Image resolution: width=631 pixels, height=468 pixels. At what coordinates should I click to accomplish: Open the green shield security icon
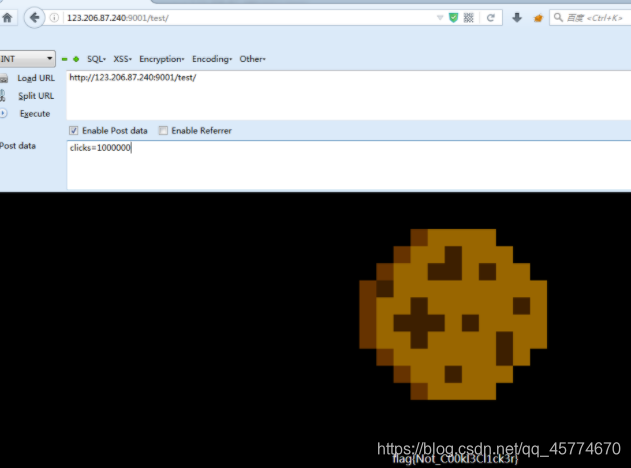tap(454, 18)
